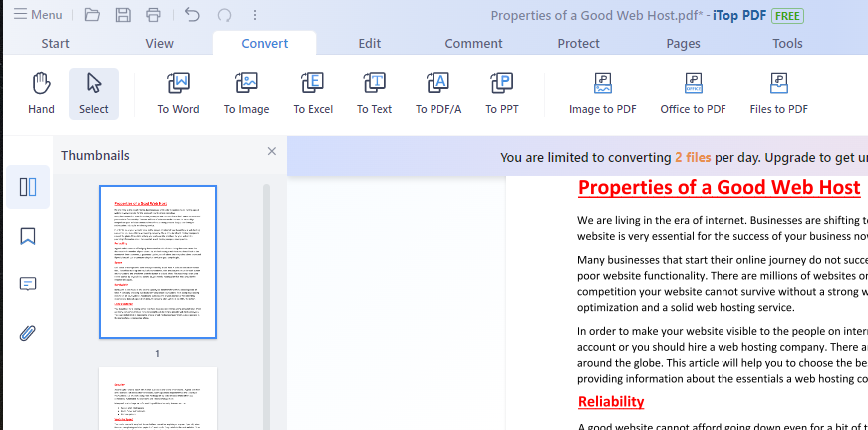
Task: Activate the Hand tool
Action: pos(42,93)
